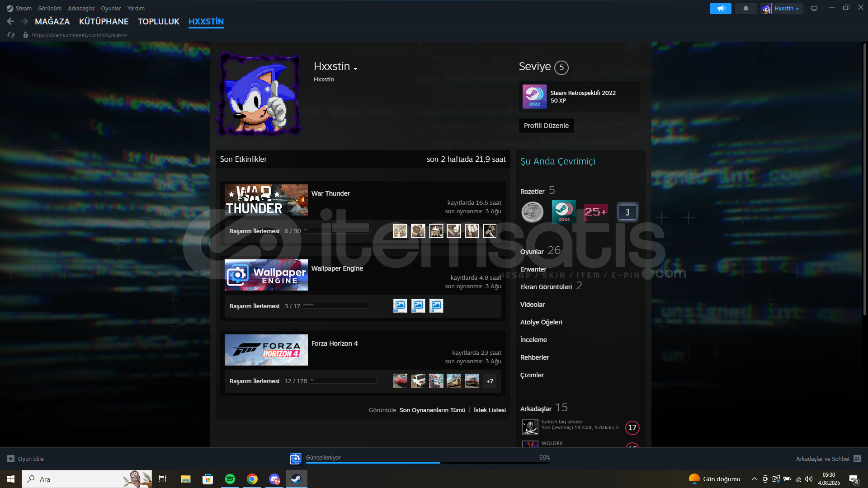Open the 25+ games badge
Image resolution: width=868 pixels, height=488 pixels.
pyautogui.click(x=595, y=212)
